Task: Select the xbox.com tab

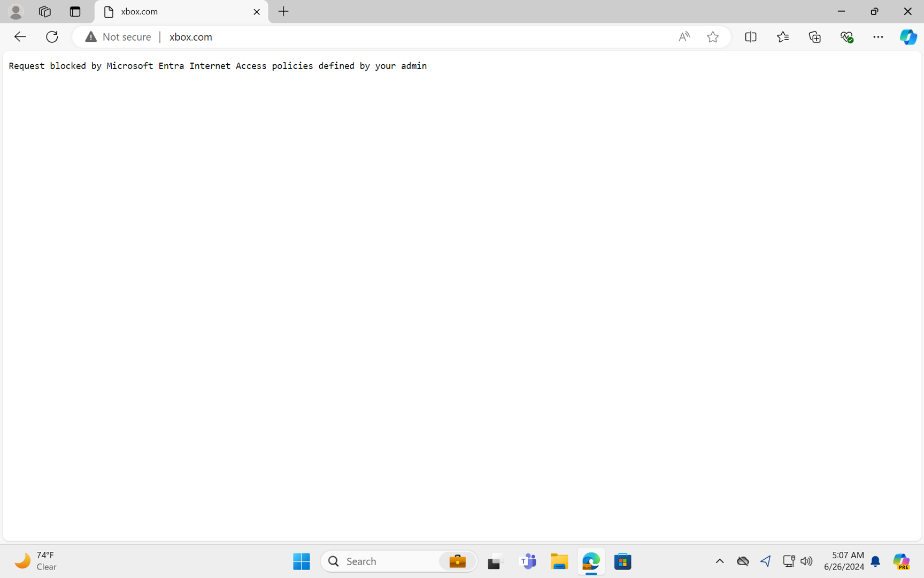Action: 181,11
